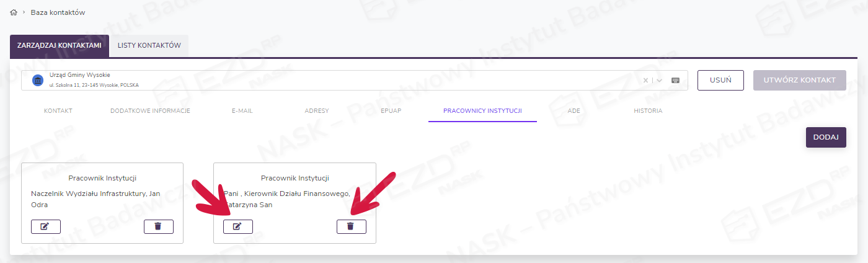Clear selected contact with X icon

pos(645,80)
